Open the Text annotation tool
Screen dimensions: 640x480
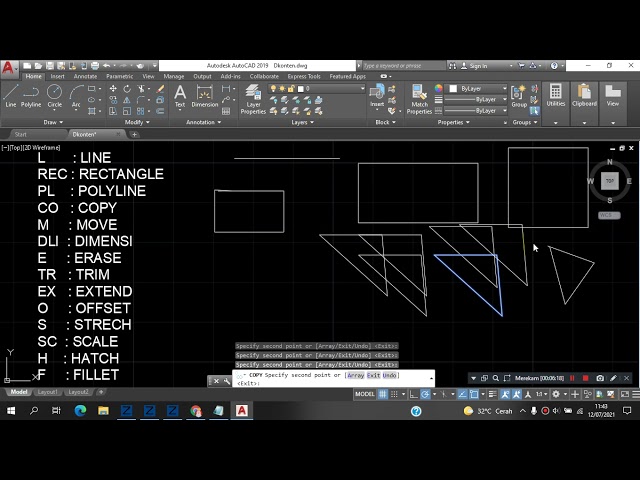[180, 96]
